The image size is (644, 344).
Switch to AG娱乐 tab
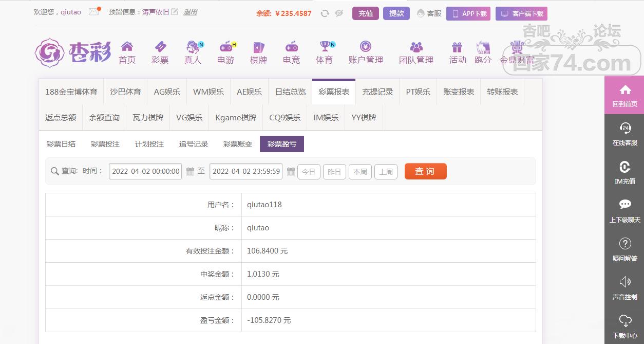[x=167, y=92]
